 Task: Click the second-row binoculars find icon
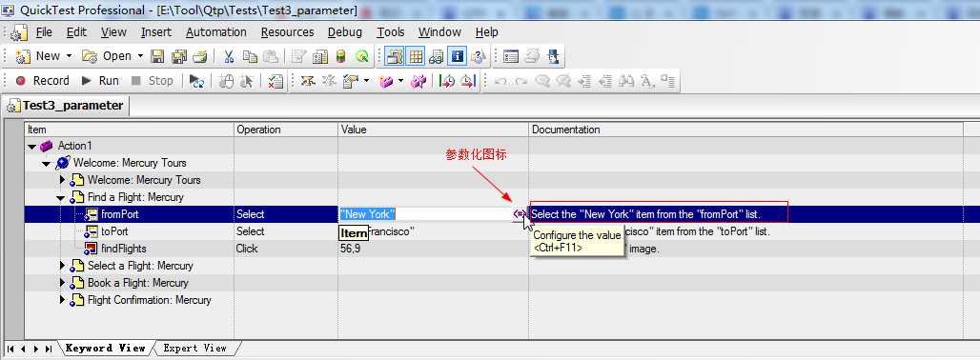626,81
